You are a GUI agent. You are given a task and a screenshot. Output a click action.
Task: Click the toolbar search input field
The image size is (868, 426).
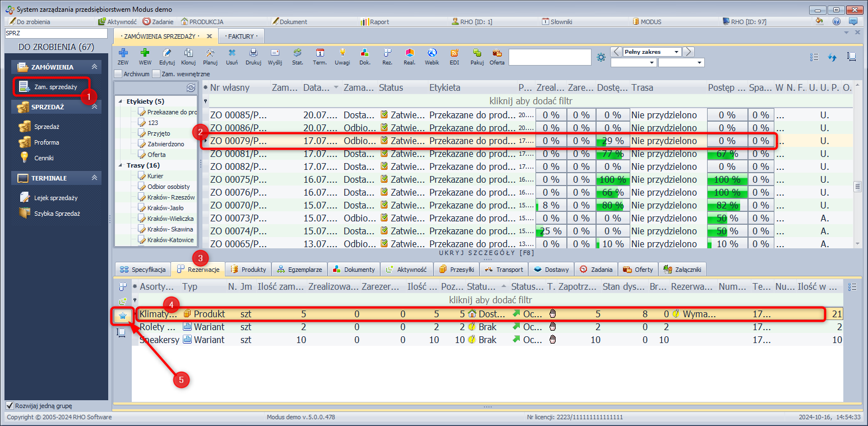(x=550, y=57)
